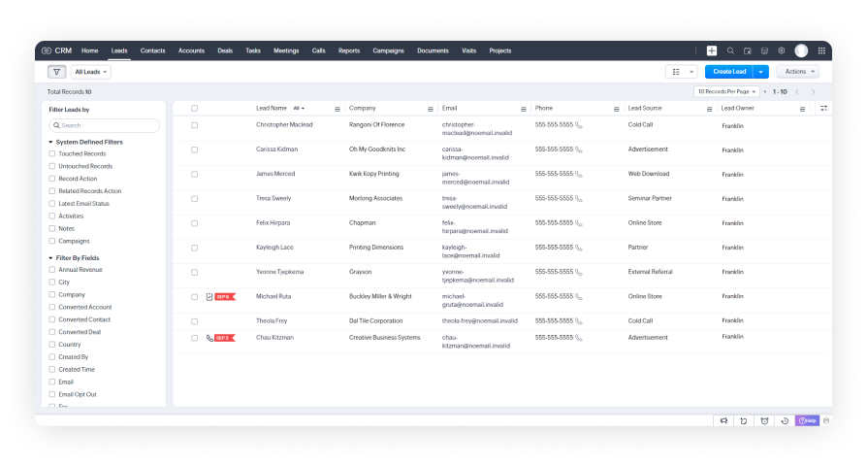The width and height of the screenshot is (868, 466).
Task: Go to the Campaigns module tab
Action: point(388,50)
